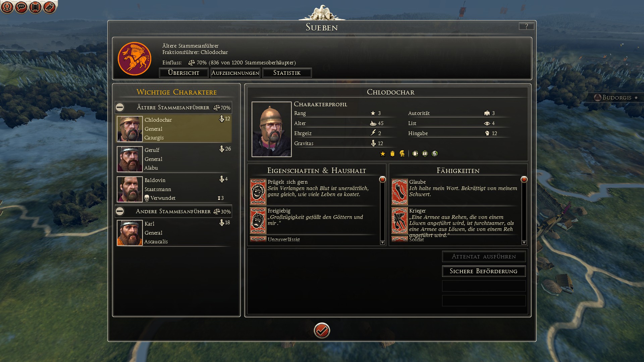The width and height of the screenshot is (644, 362).
Task: Click Sichere Beförderung button
Action: pos(484,271)
